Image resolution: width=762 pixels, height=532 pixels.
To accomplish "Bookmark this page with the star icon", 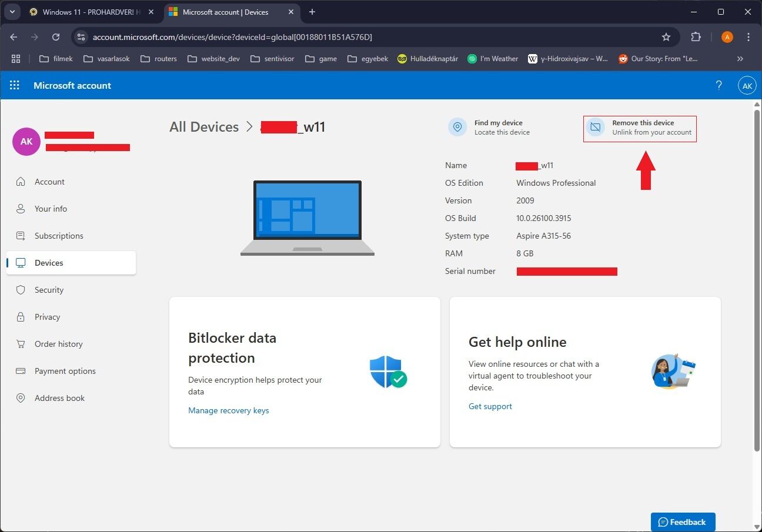I will (666, 37).
